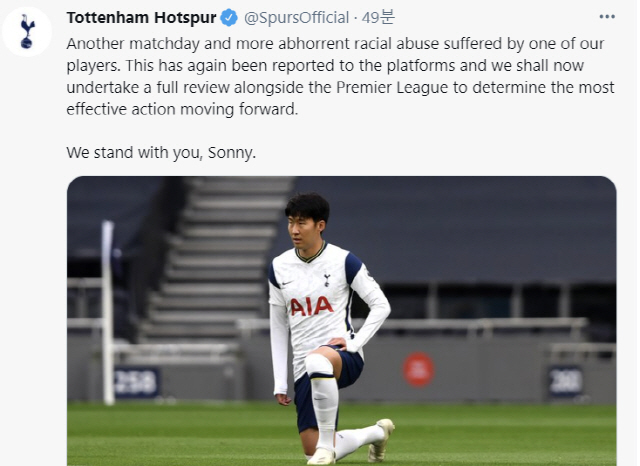640x466 pixels.
Task: Open the @SpursOfficial handle link
Action: 296,18
